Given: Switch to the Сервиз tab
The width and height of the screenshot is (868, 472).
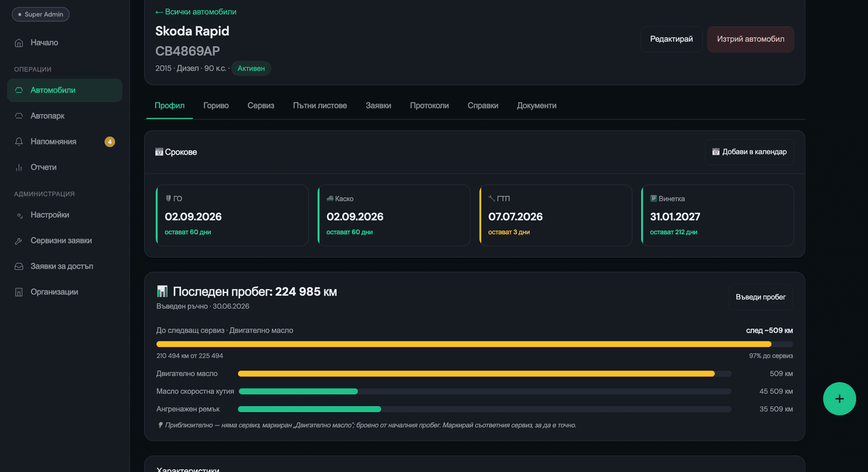Looking at the screenshot, I should pyautogui.click(x=261, y=106).
